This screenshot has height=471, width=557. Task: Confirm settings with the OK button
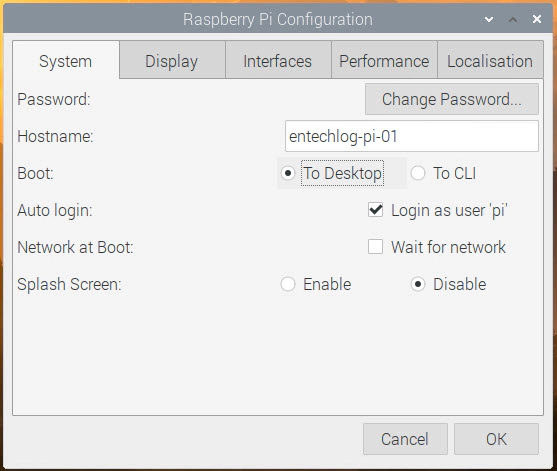tap(496, 439)
